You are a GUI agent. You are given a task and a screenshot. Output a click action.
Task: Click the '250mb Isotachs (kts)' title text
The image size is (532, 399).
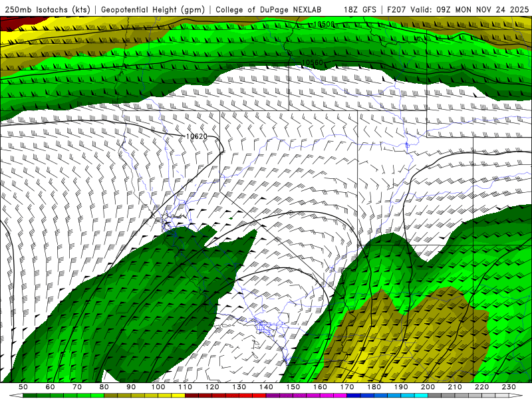48,9
